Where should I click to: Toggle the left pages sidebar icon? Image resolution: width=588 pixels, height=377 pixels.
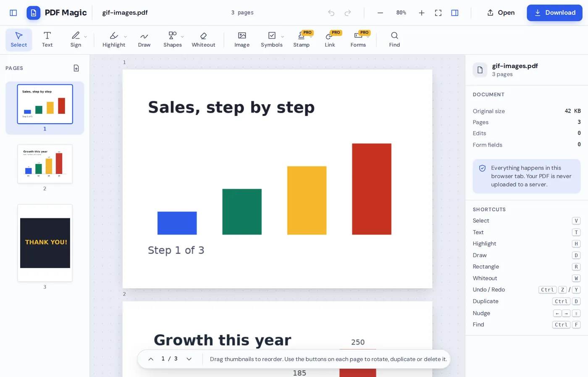click(13, 13)
